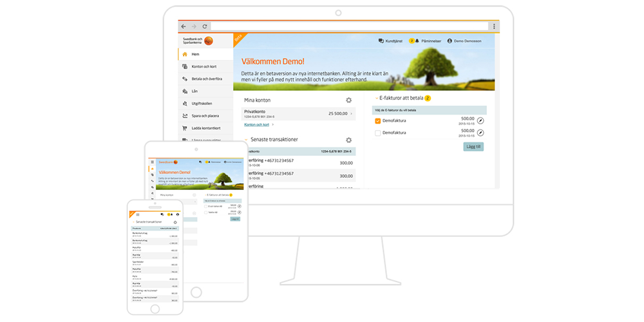The image size is (644, 322).
Task: Open the Senaste transaktioner gear on the phone
Action: pos(175,222)
